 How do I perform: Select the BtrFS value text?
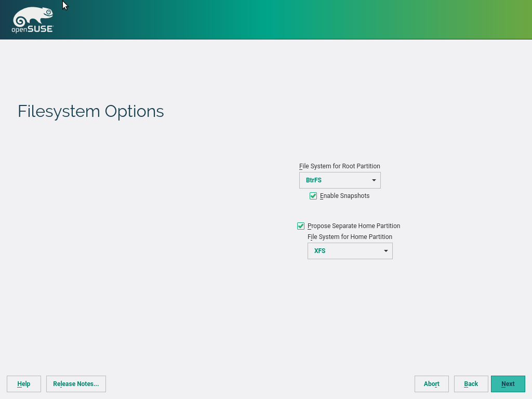click(314, 180)
